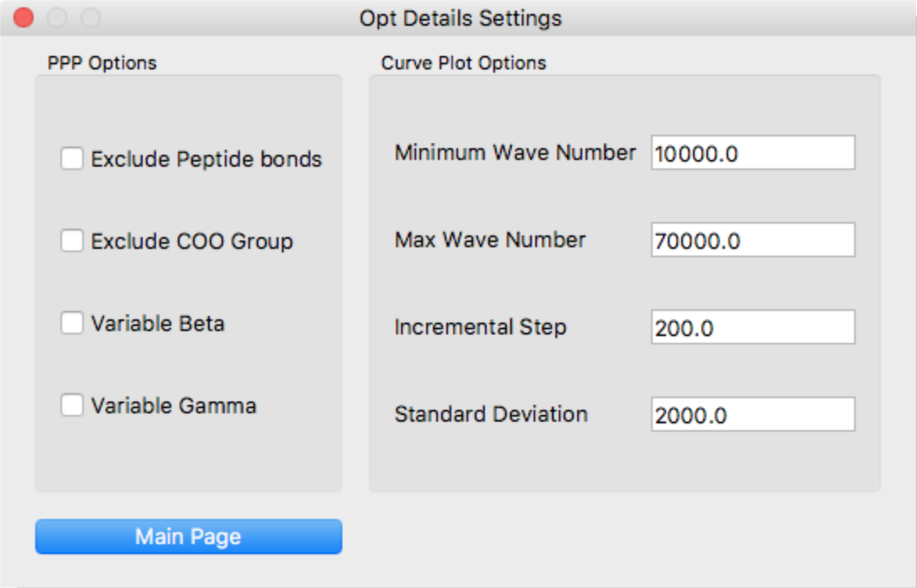Click inside the PPP Options panel area

(190, 461)
